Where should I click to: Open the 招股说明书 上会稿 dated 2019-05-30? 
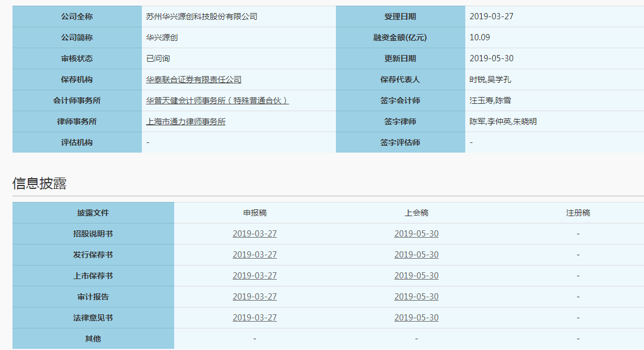416,234
